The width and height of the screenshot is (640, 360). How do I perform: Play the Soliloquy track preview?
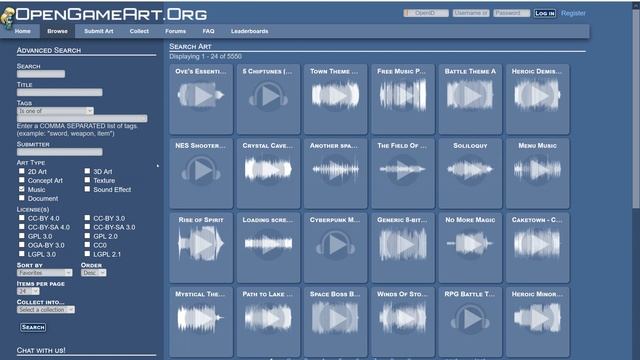470,170
